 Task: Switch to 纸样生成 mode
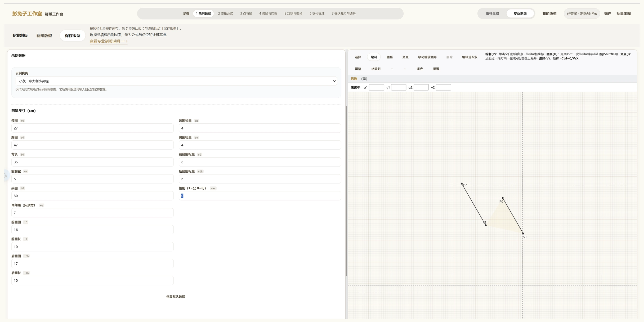(x=492, y=14)
